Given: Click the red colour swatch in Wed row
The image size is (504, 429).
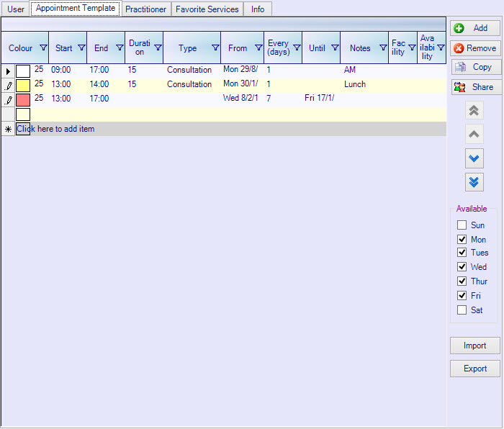Looking at the screenshot, I should 23,99.
